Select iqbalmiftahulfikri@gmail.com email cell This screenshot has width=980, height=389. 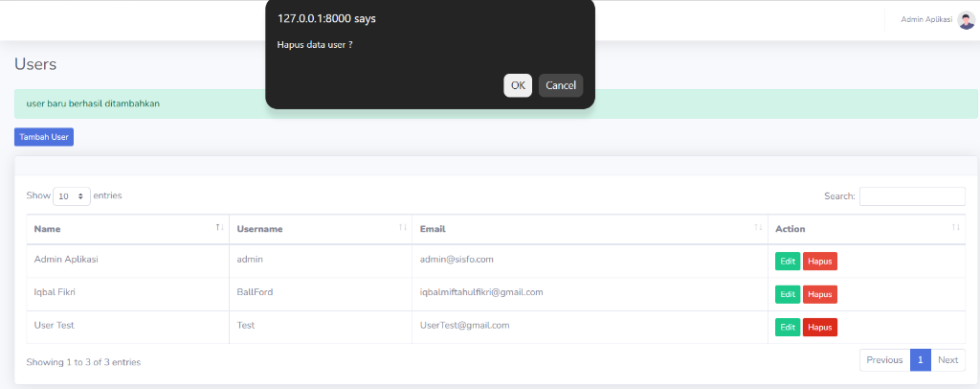tap(590, 292)
